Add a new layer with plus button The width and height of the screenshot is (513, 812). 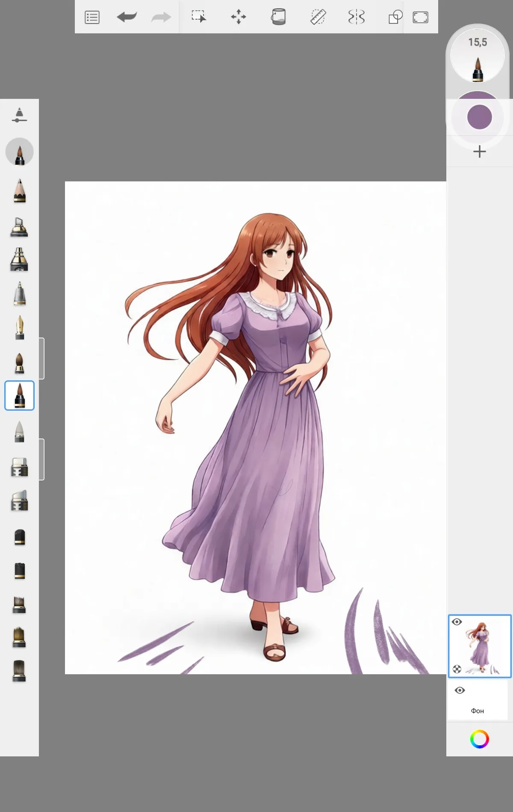click(480, 151)
